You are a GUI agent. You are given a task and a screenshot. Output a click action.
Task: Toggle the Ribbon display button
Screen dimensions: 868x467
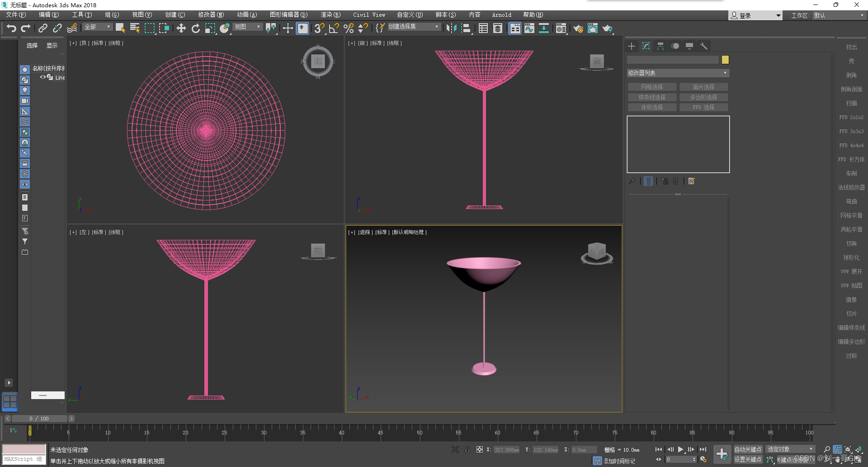(515, 29)
